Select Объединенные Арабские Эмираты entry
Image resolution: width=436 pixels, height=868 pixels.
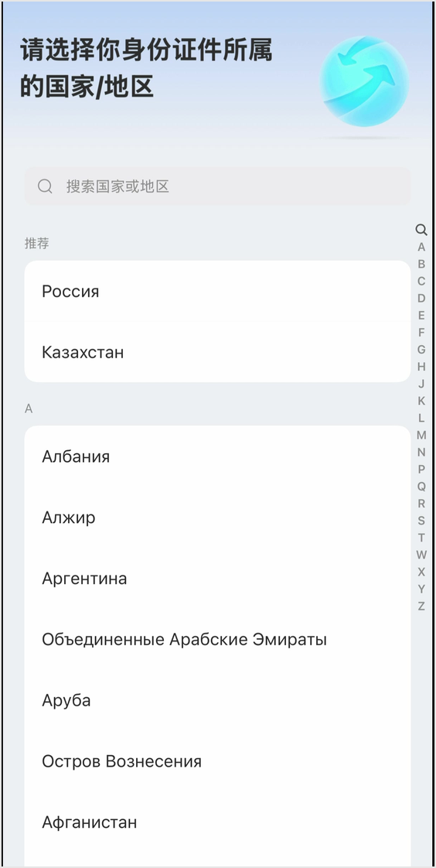pos(217,639)
